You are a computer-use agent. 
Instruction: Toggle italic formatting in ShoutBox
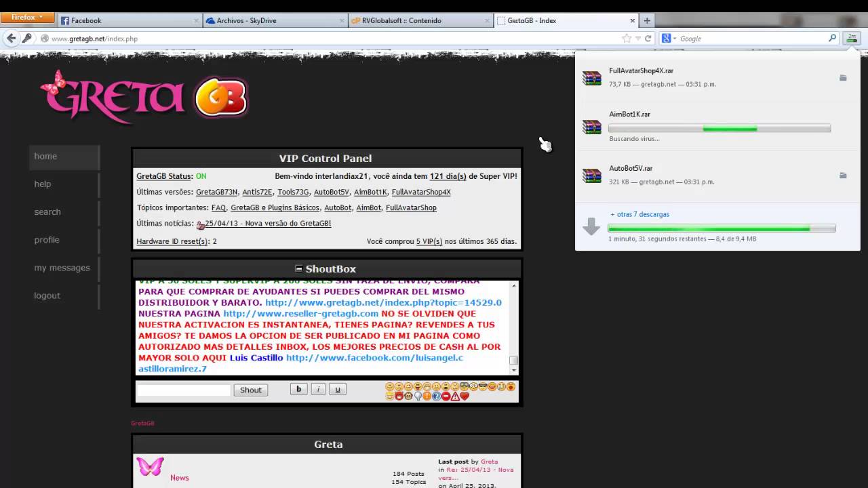pos(318,389)
